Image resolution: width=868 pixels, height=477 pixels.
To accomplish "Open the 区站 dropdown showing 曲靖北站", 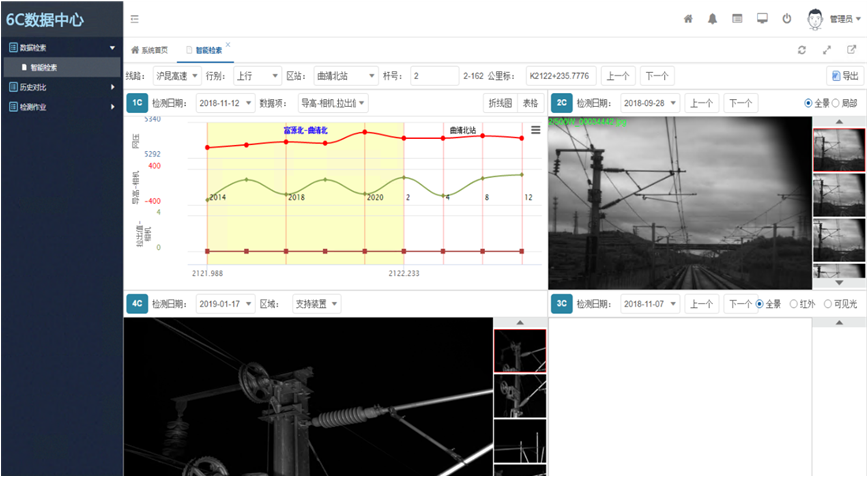I will [x=345, y=76].
